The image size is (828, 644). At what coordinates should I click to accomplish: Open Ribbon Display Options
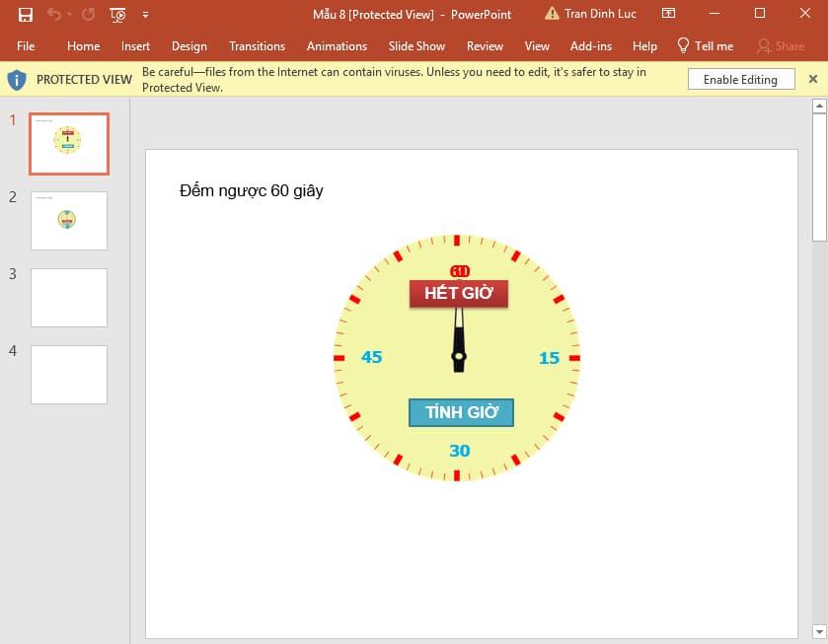click(669, 14)
